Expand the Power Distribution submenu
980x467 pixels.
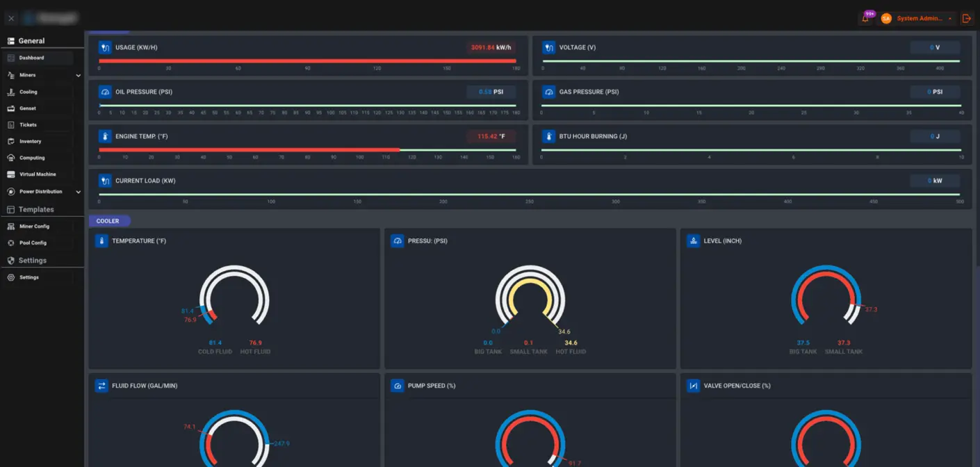click(78, 192)
